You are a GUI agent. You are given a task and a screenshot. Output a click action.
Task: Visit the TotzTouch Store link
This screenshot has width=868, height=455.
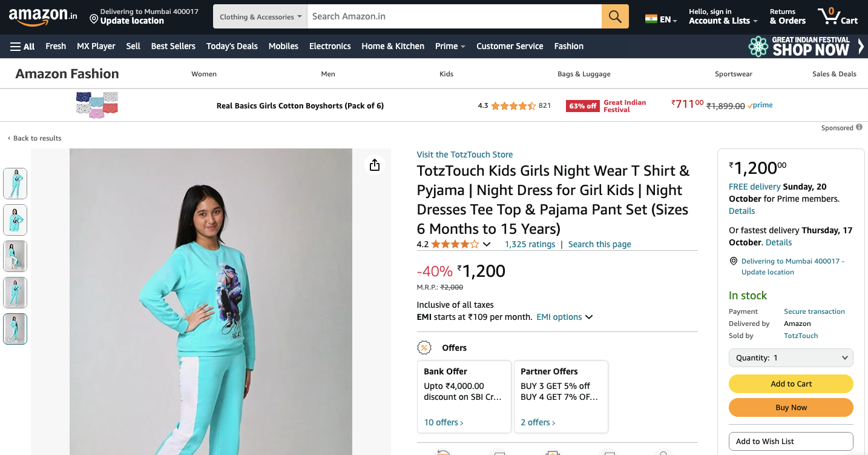464,154
